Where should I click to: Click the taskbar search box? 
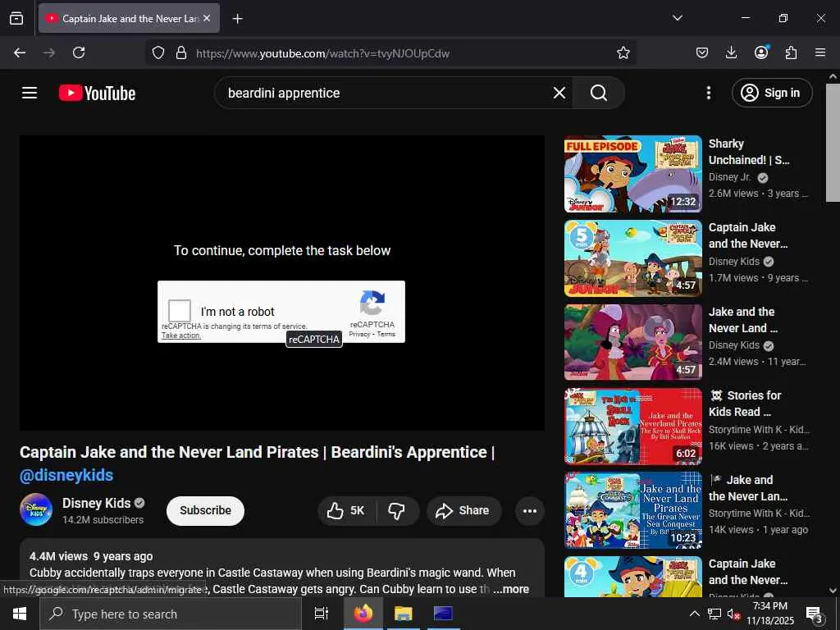171,614
